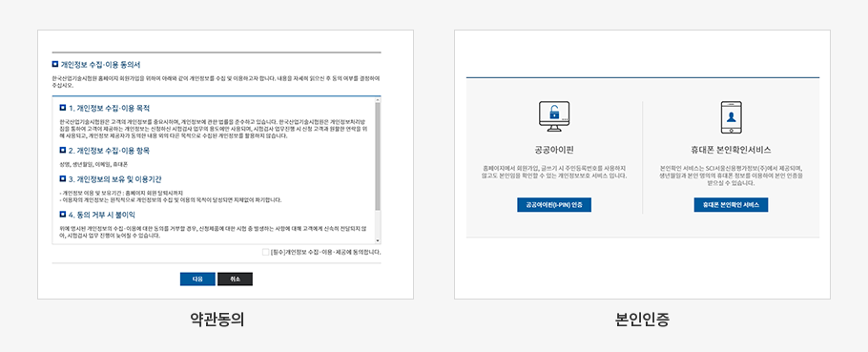
Task: Click the blue 다음 button
Action: coord(197,280)
